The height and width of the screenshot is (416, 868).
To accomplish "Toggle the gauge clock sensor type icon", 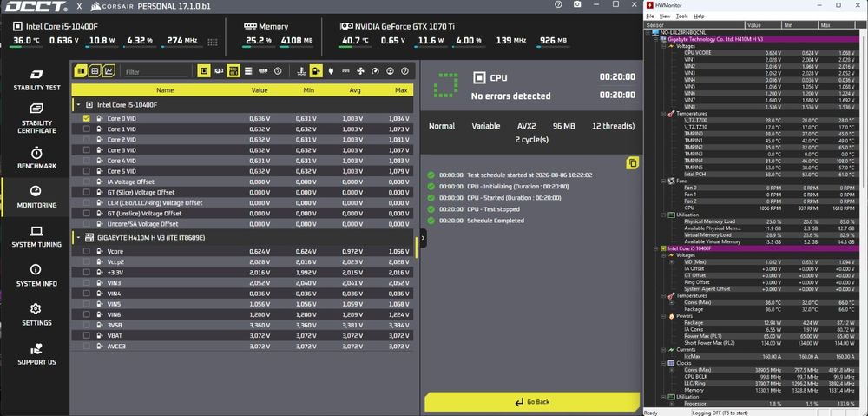I will [375, 71].
